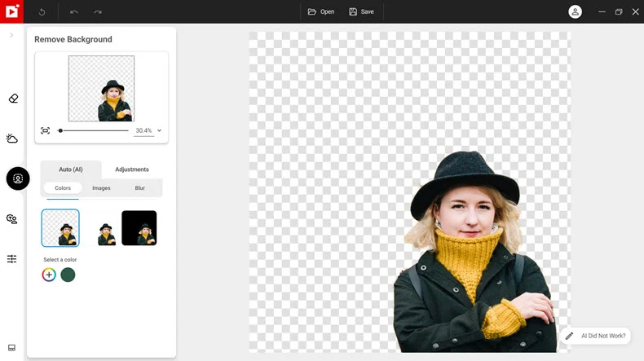Click the reset history icon
The height and width of the screenshot is (361, 644).
tap(42, 11)
